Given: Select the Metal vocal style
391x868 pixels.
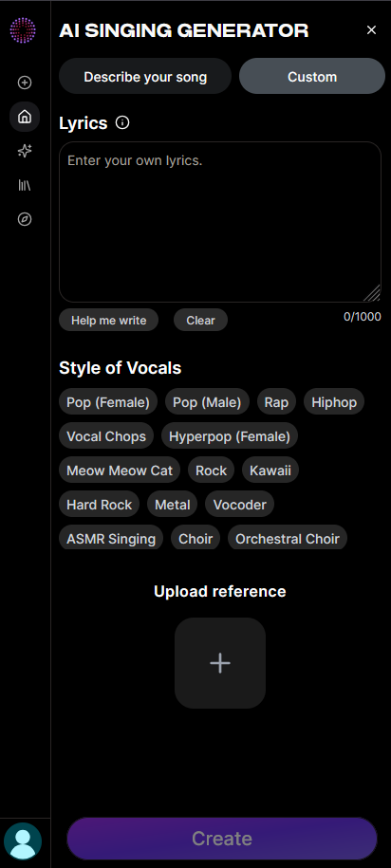Looking at the screenshot, I should (172, 505).
